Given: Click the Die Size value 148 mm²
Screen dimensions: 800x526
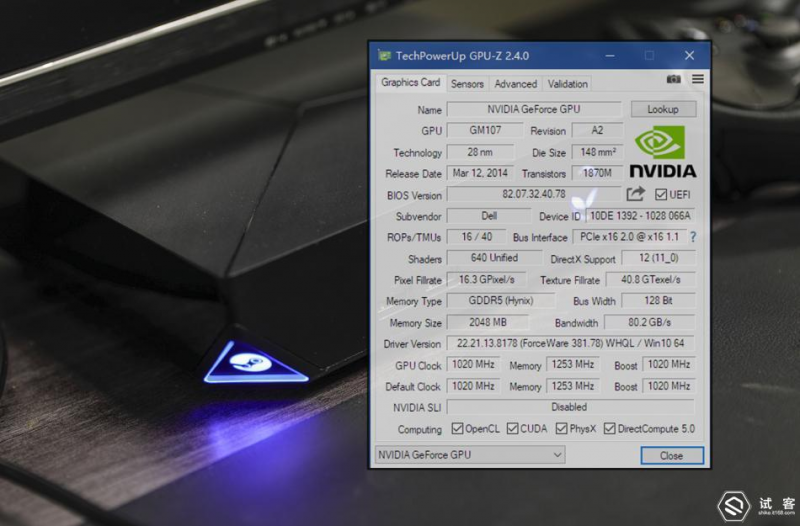Looking at the screenshot, I should click(597, 152).
